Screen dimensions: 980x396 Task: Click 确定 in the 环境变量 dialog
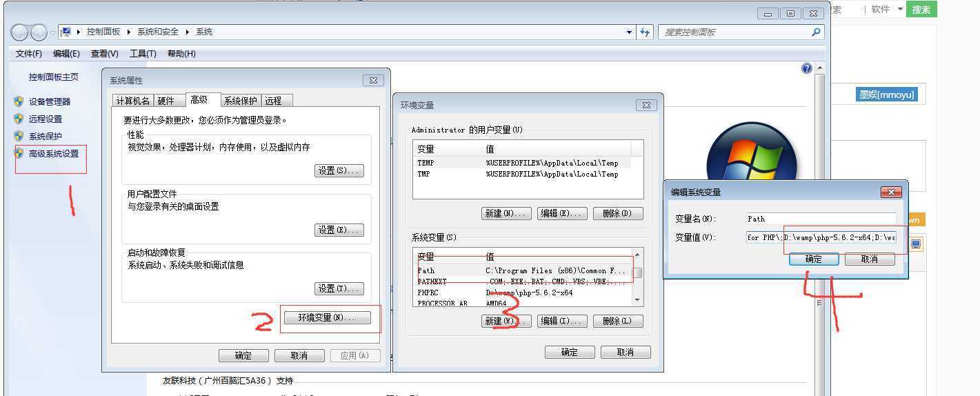pos(570,352)
